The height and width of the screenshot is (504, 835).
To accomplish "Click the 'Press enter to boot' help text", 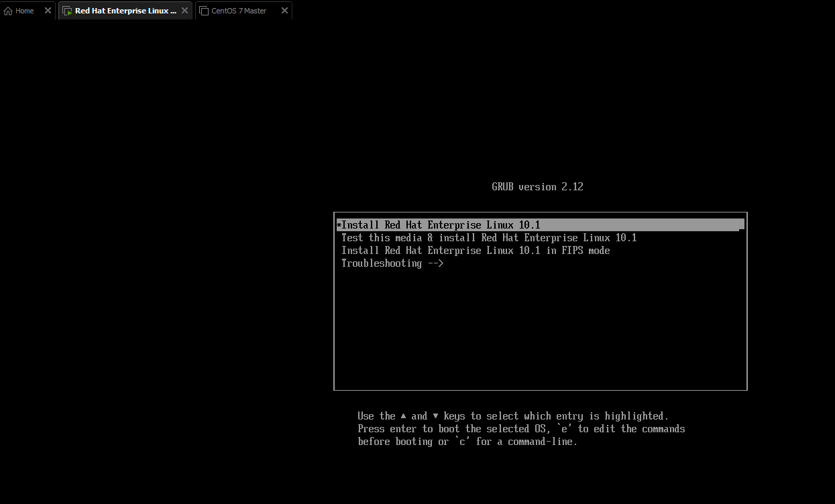I will click(521, 429).
